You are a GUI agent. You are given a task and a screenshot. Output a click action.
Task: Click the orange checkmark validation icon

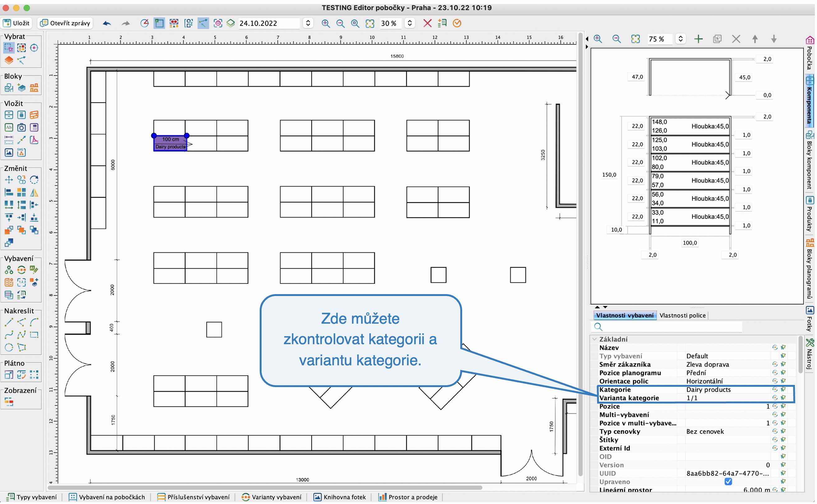pos(457,23)
